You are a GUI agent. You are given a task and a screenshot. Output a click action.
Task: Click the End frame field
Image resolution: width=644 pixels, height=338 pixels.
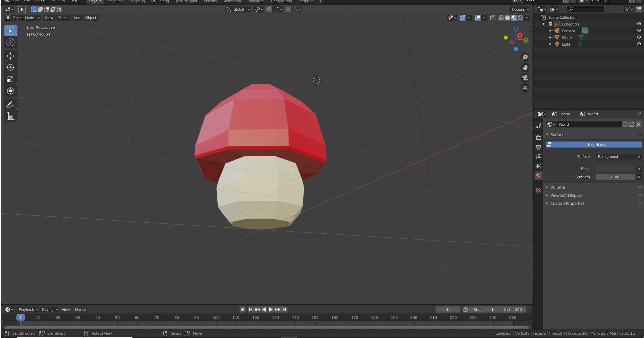pos(512,309)
